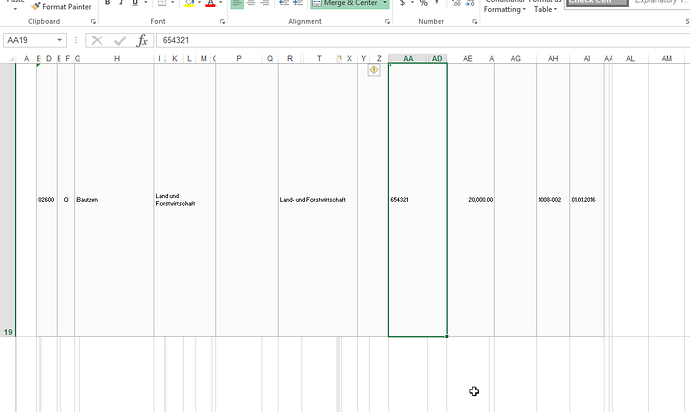Click the error warning smart tag icon

[374, 70]
